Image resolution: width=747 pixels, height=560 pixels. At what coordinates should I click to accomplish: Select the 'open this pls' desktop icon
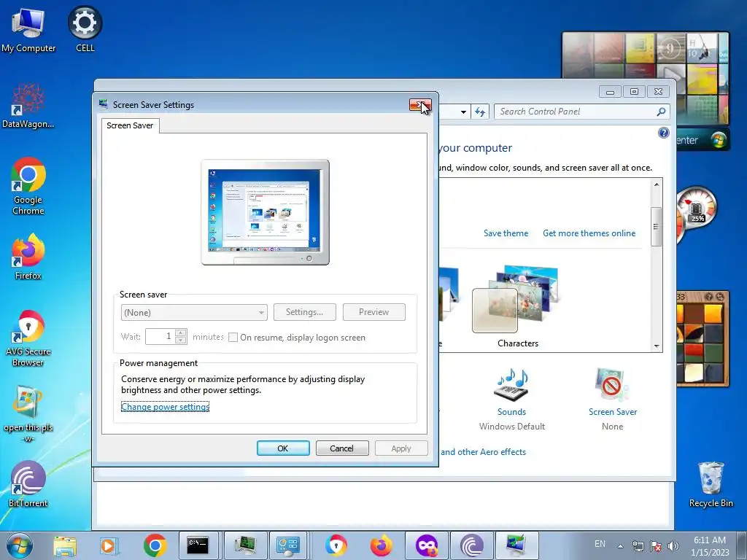[x=28, y=414]
